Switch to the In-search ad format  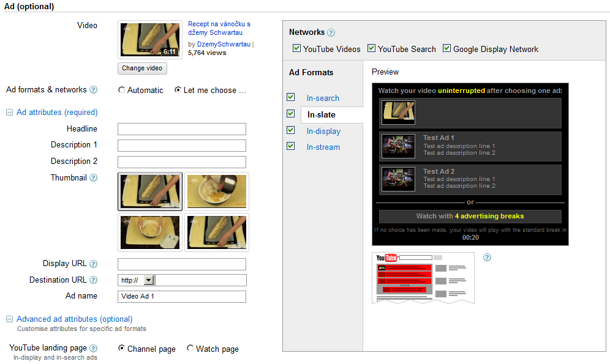323,98
